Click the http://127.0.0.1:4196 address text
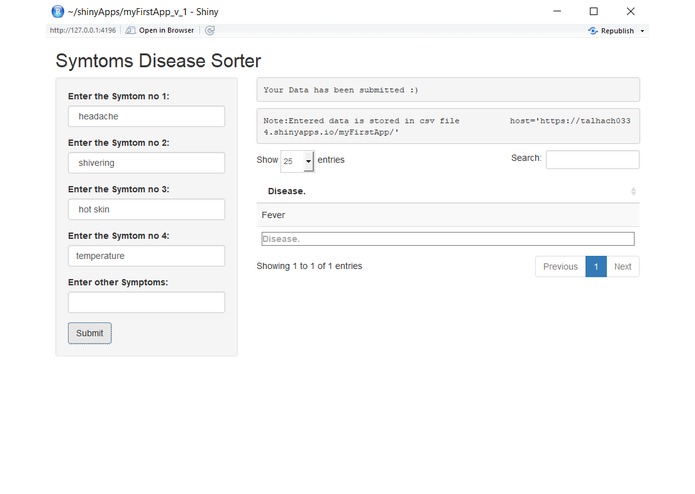This screenshot has width=695, height=494. point(83,30)
